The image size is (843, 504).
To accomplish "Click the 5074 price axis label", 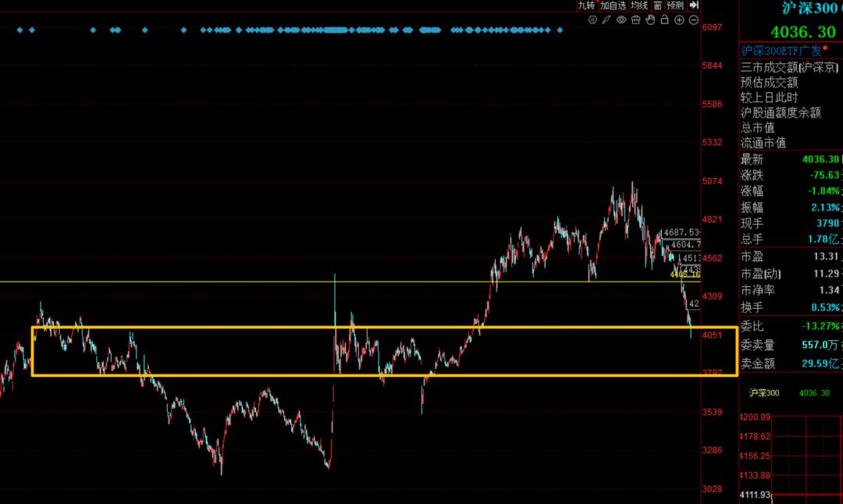I will [x=713, y=181].
